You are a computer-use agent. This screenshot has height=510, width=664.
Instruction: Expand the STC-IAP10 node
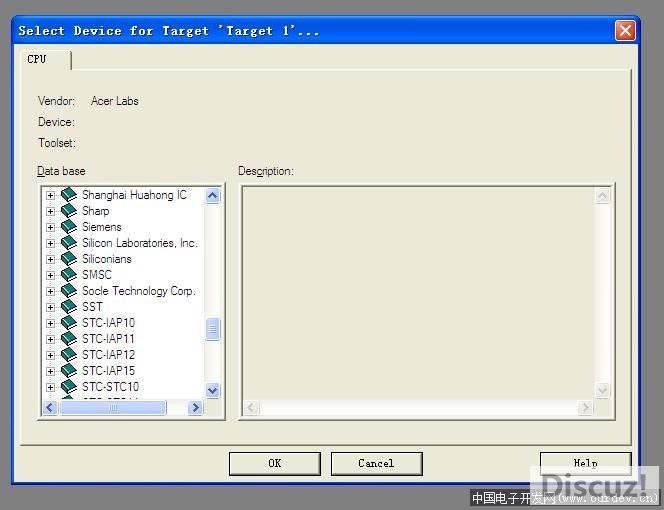(50, 323)
